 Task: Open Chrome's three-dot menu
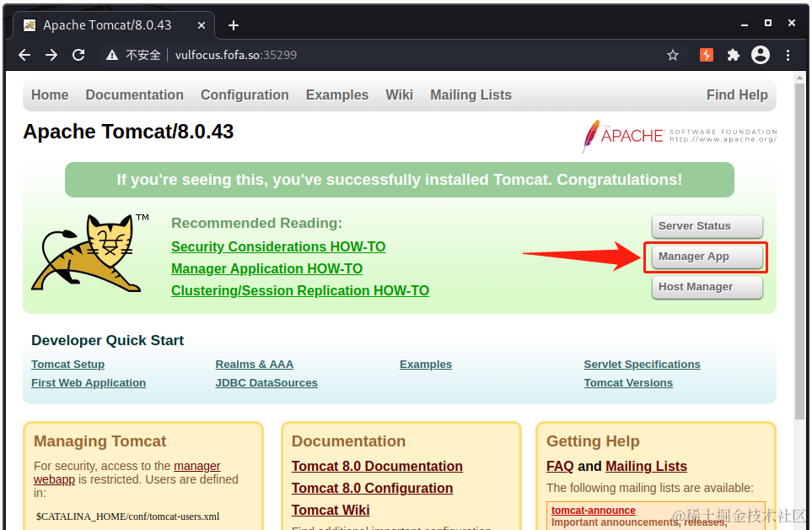[x=788, y=55]
